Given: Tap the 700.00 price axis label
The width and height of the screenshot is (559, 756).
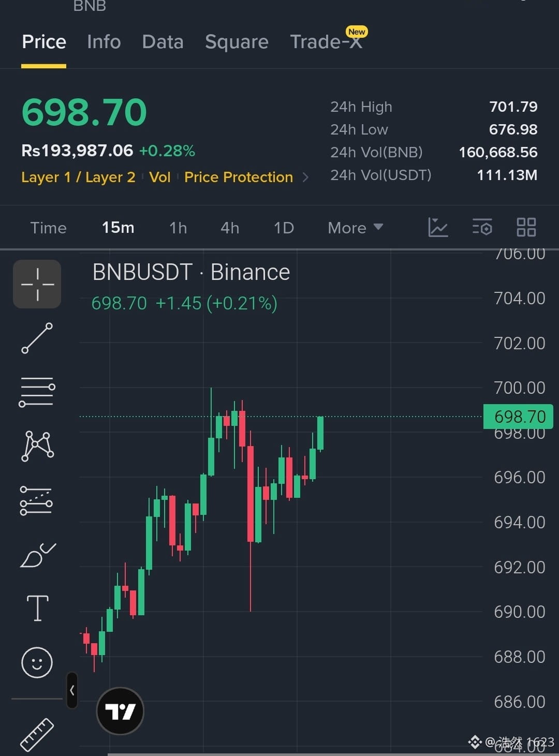Looking at the screenshot, I should [520, 388].
